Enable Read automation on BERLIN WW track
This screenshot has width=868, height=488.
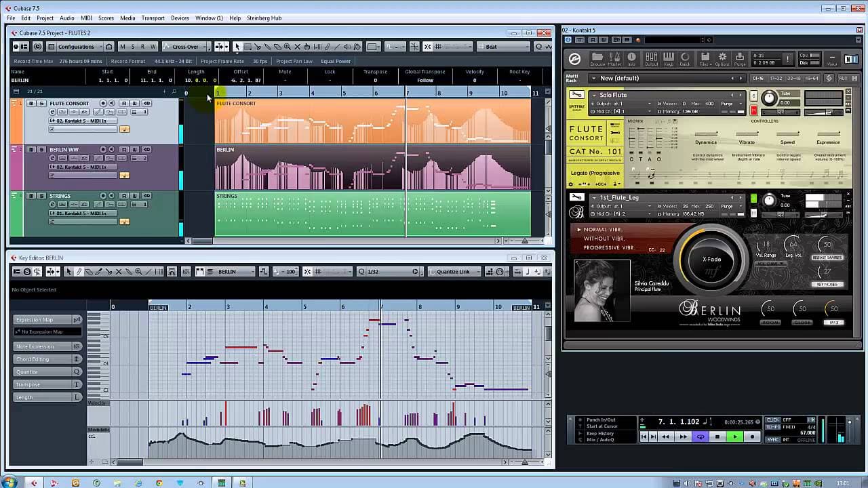(x=124, y=149)
